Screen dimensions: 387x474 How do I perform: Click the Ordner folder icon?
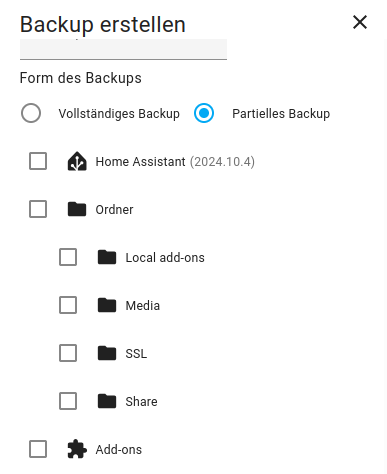(x=77, y=209)
